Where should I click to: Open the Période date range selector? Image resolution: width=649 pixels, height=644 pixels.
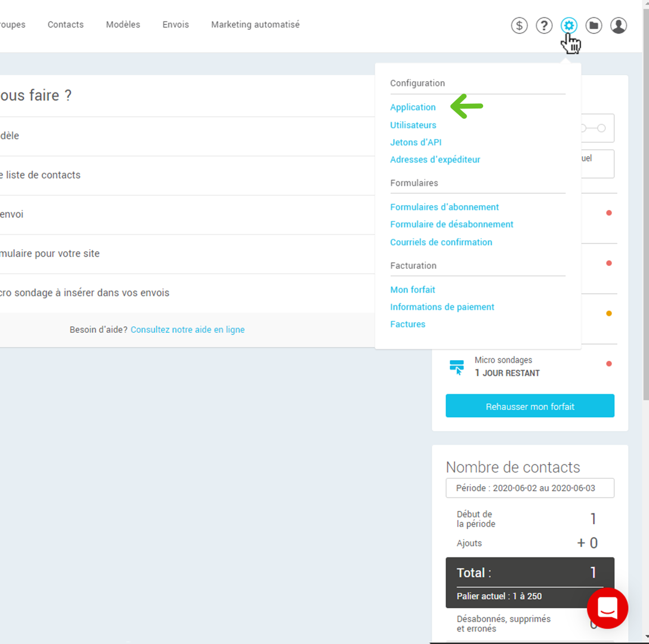point(530,488)
